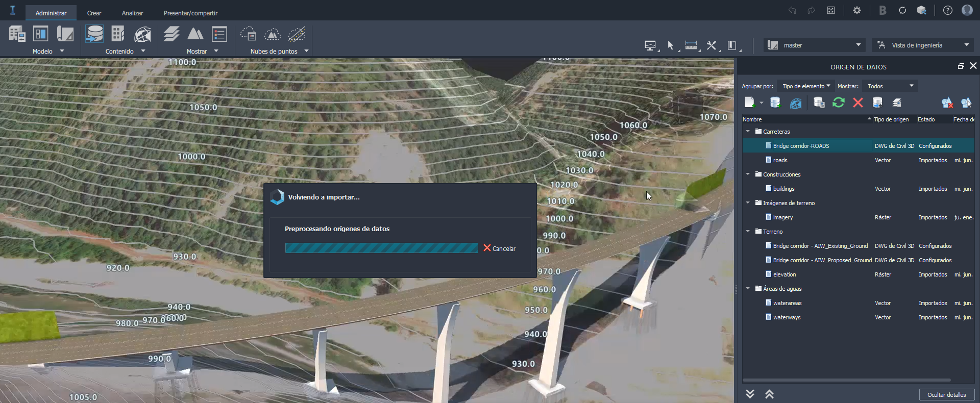Viewport: 980px width, 403px height.
Task: Open the monitor display tool icon
Action: pyautogui.click(x=650, y=45)
